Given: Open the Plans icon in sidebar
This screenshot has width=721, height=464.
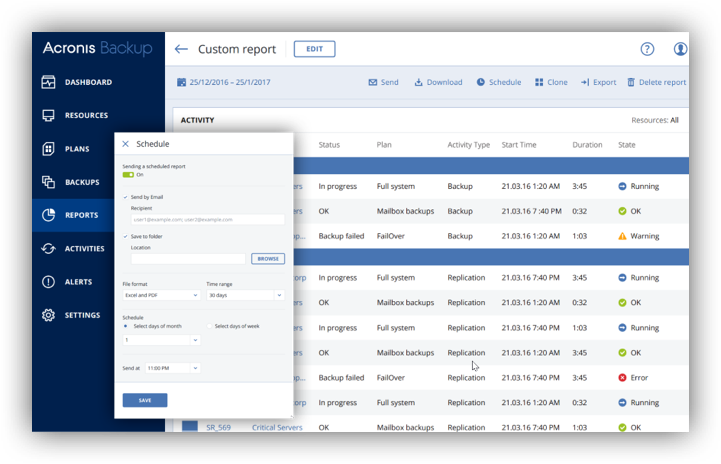Looking at the screenshot, I should (48, 149).
